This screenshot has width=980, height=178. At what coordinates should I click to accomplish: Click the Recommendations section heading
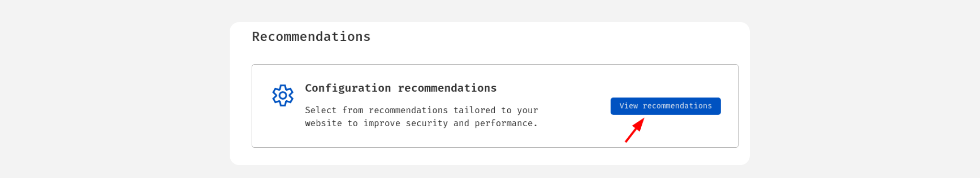(311, 37)
